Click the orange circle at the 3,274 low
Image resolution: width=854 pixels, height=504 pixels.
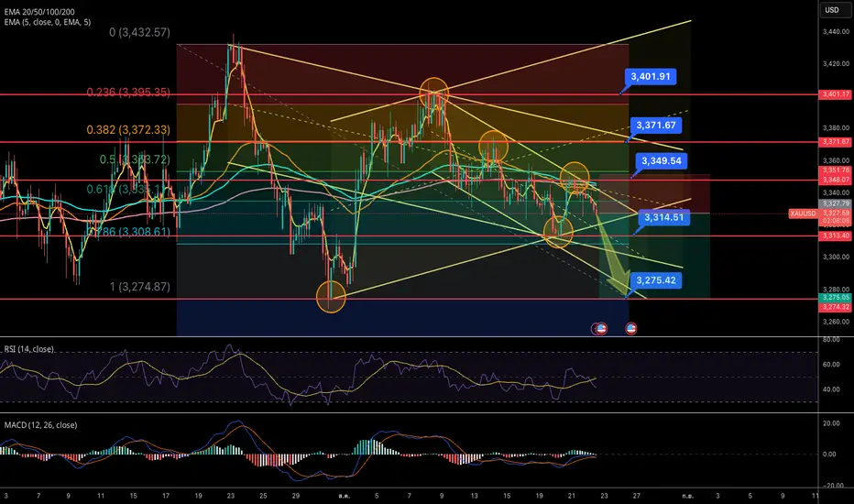(x=331, y=297)
